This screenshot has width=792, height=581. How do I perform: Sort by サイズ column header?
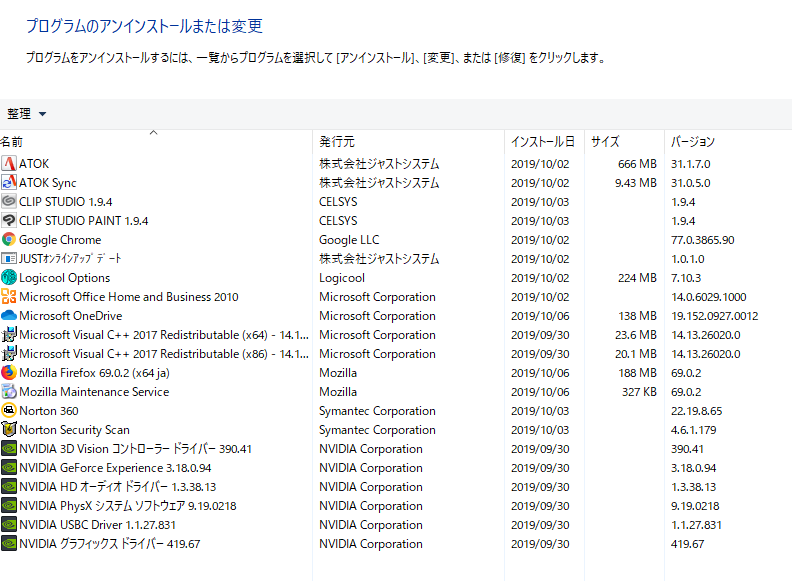(x=605, y=142)
